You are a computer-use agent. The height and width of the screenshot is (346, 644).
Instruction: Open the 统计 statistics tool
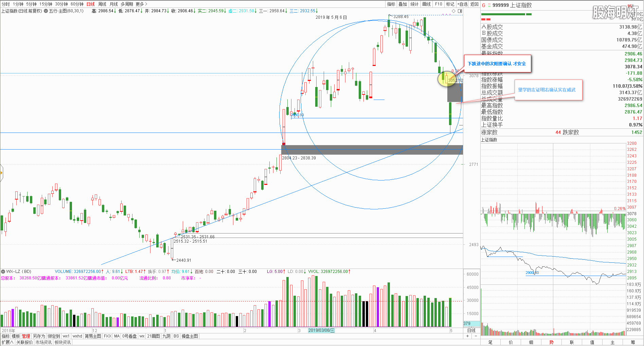click(x=414, y=4)
